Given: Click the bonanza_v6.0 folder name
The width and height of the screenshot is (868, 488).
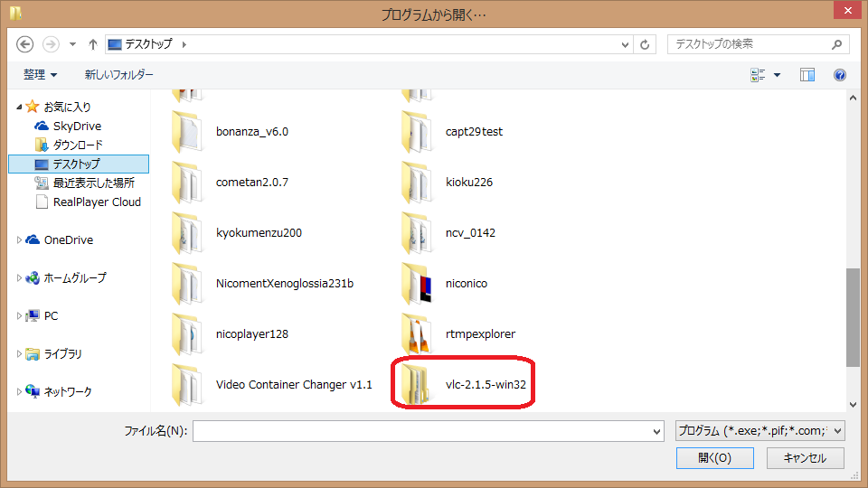Looking at the screenshot, I should (252, 132).
